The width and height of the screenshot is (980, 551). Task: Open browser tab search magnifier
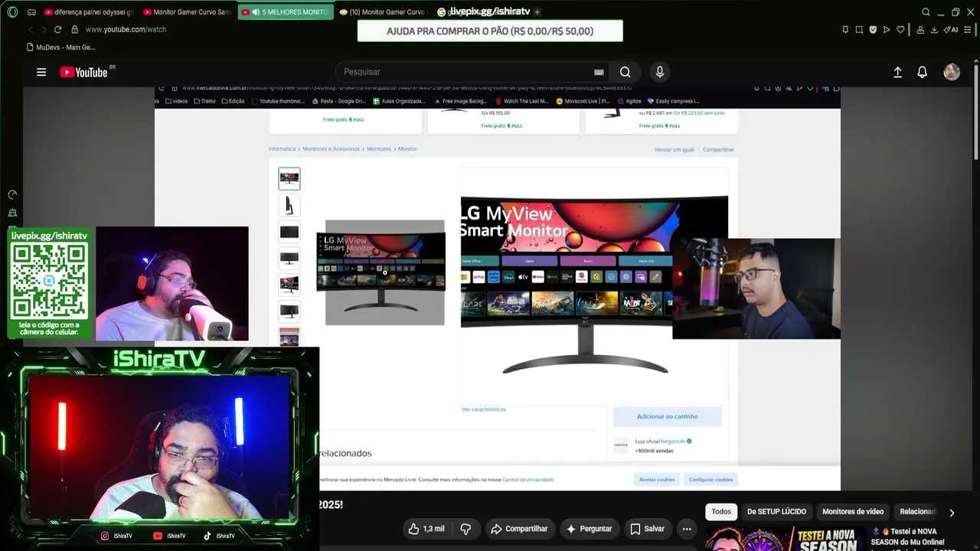click(x=926, y=12)
